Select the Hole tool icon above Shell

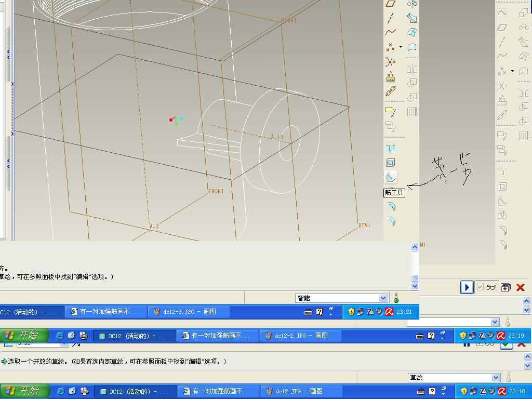click(391, 148)
